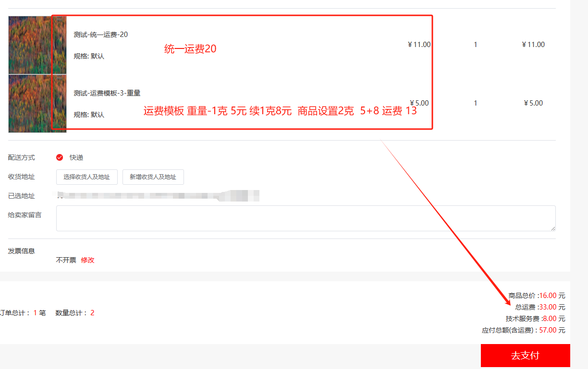Click the 总运费 33.00 元 amount
Viewport: 588px width, 369px height.
[552, 307]
